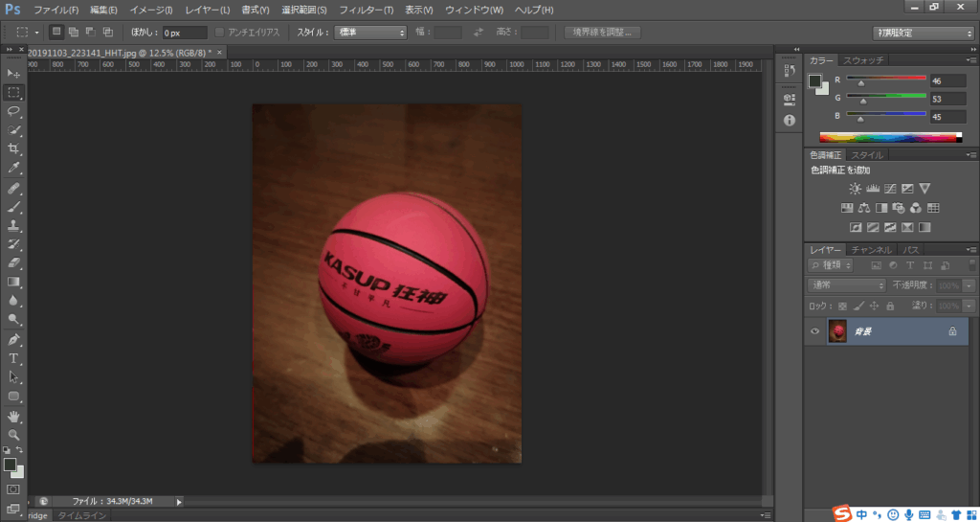980x522 pixels.
Task: Pick the Horizontal Type tool
Action: pyautogui.click(x=13, y=358)
